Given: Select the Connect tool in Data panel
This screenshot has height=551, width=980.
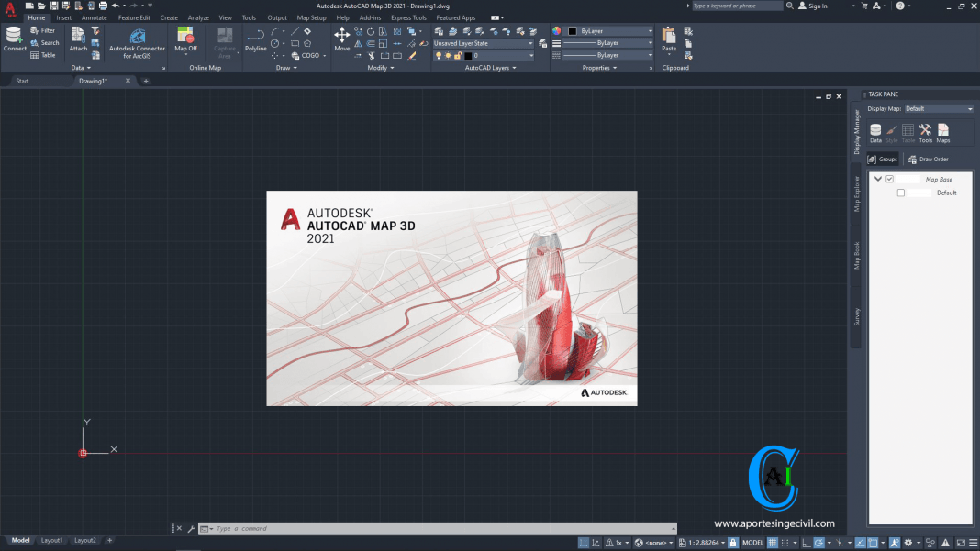Looking at the screenshot, I should (x=14, y=37).
